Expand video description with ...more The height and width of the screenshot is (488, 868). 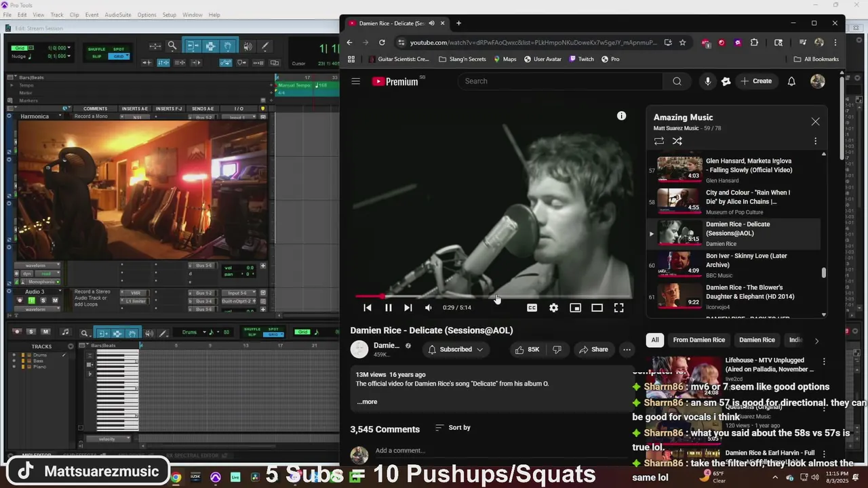click(x=367, y=402)
